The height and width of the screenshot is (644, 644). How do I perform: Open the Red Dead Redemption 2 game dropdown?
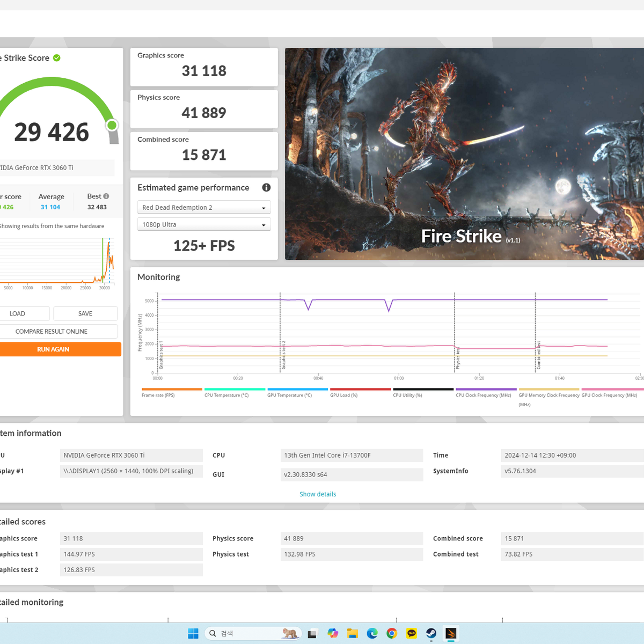tap(203, 207)
